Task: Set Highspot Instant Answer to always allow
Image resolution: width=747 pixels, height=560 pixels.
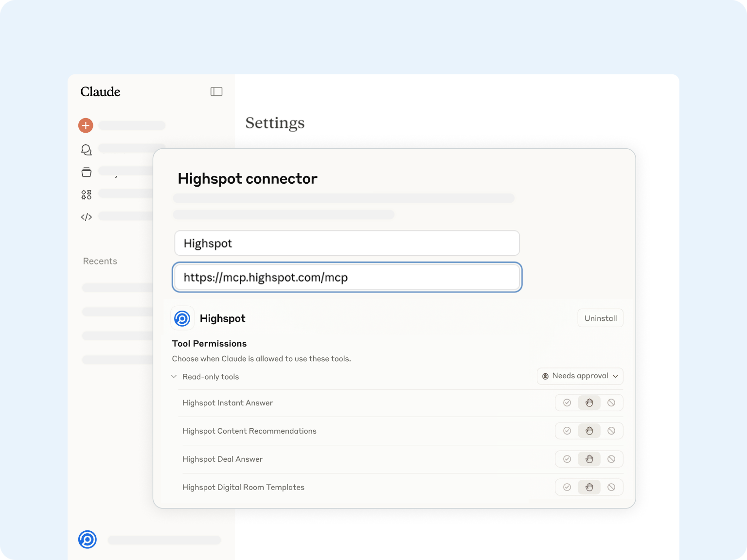Action: click(567, 402)
